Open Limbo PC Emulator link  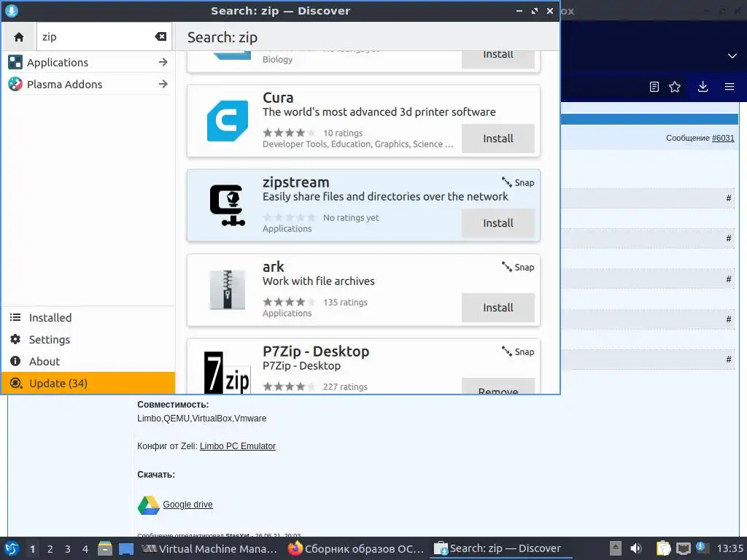tap(238, 446)
